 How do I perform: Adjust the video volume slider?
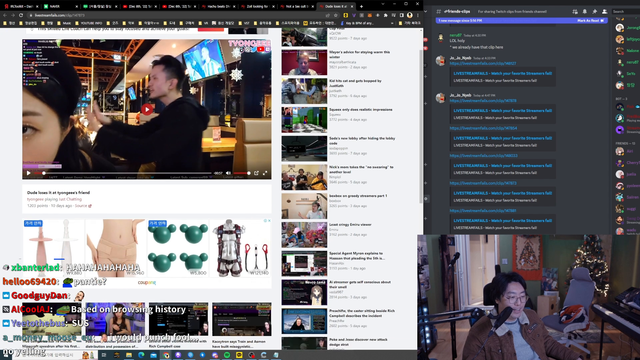click(x=242, y=173)
